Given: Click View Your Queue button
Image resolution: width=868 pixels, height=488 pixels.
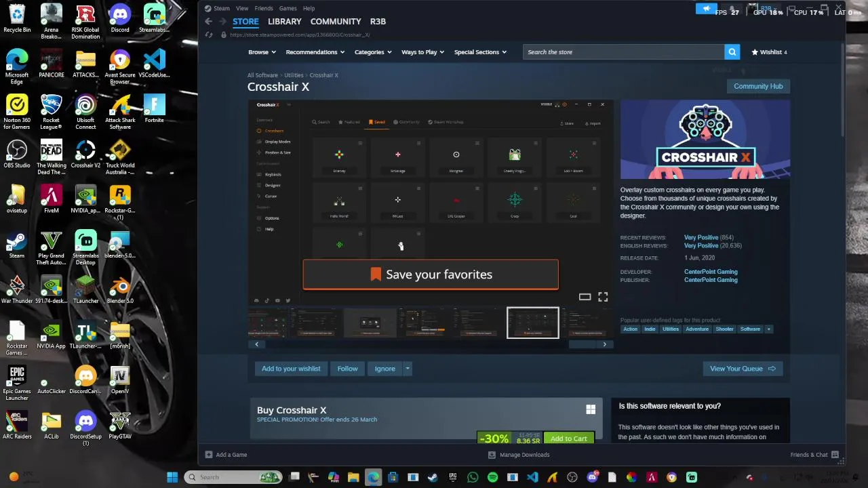Looking at the screenshot, I should click(x=743, y=369).
